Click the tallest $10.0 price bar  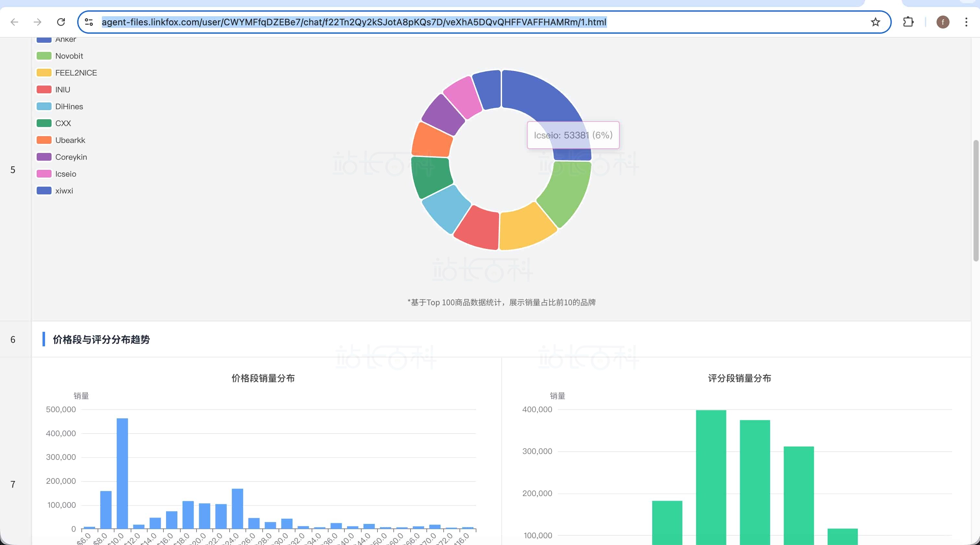pos(122,473)
